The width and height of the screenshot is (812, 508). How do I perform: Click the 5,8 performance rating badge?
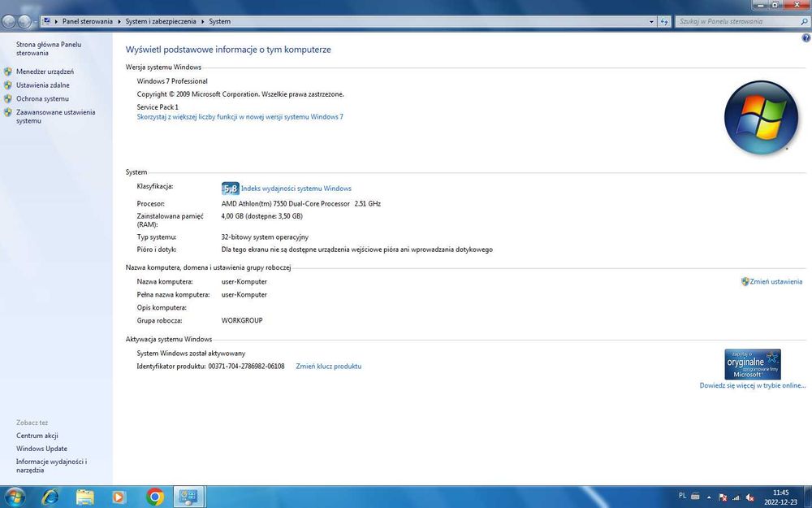[x=230, y=189]
